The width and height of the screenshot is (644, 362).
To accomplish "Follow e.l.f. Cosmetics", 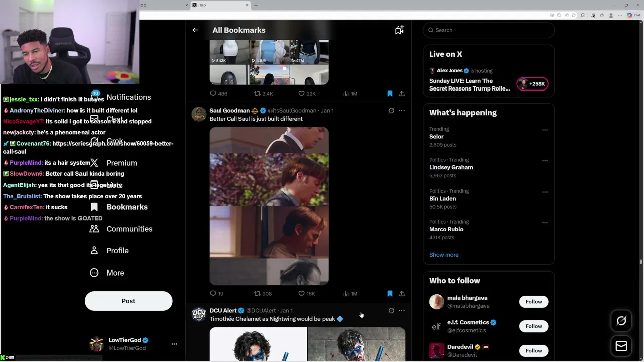I will pyautogui.click(x=534, y=326).
